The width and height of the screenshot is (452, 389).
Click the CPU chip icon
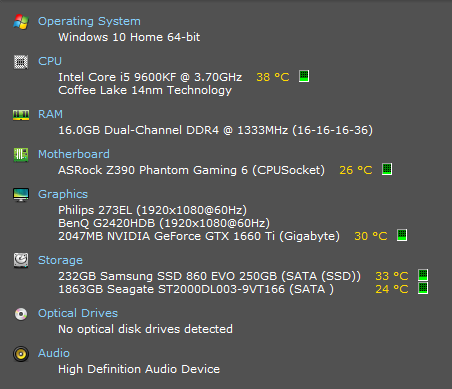pyautogui.click(x=21, y=62)
